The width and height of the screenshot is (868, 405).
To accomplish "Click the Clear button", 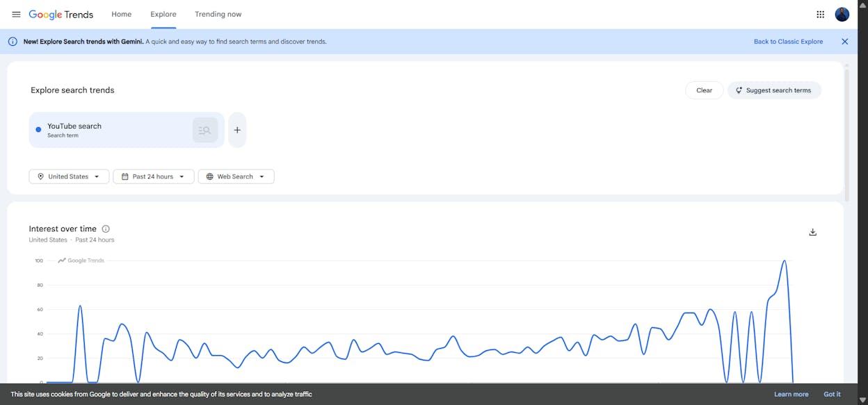I will click(705, 90).
